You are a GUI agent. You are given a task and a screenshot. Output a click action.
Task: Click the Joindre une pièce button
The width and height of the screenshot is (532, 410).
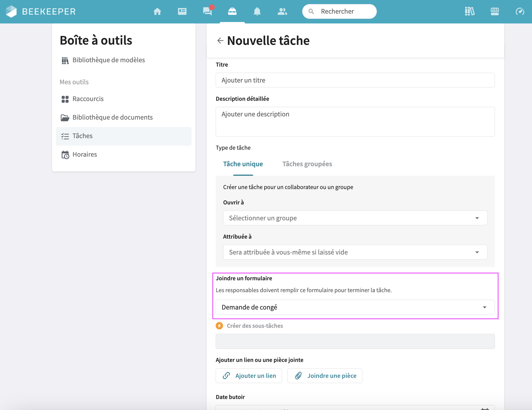(324, 376)
